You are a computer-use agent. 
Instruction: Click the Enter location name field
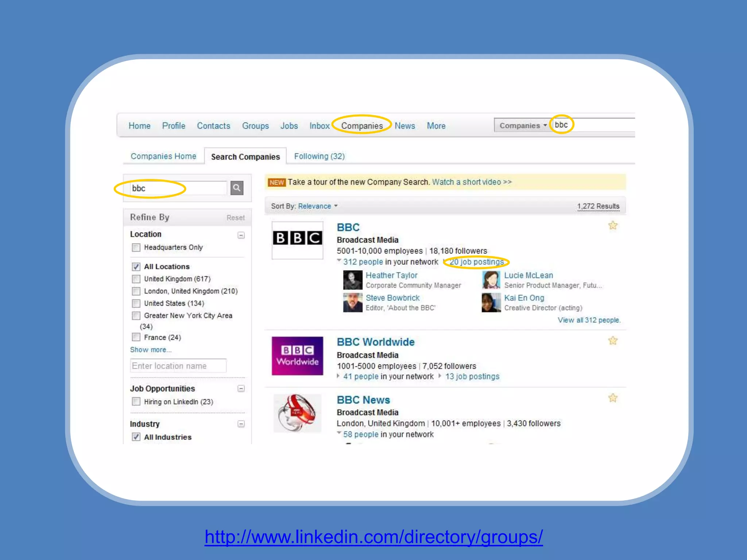click(x=178, y=366)
